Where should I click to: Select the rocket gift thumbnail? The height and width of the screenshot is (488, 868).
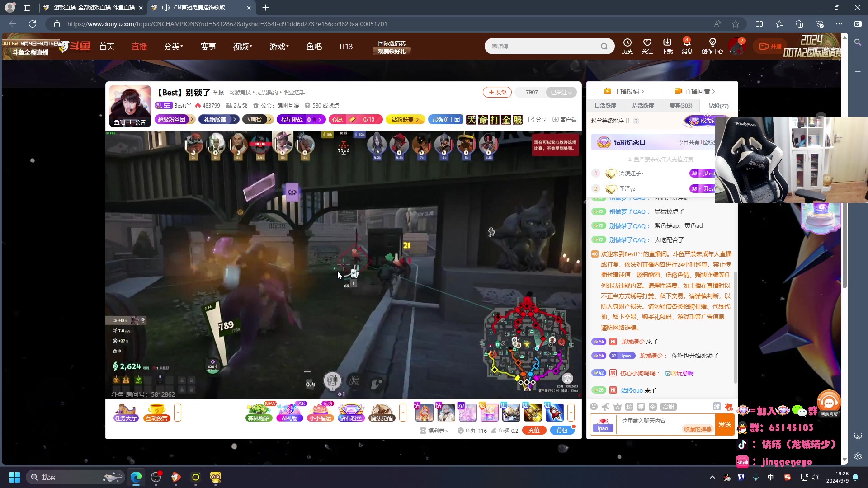554,412
